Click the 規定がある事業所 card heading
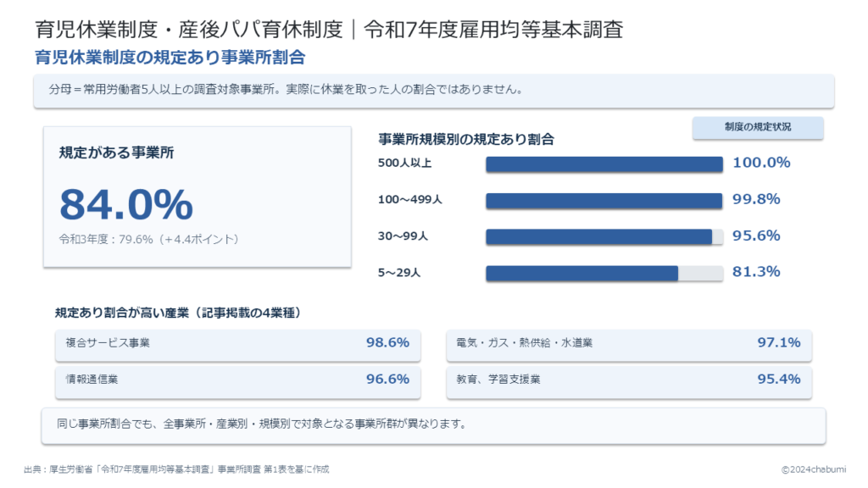 (x=116, y=152)
